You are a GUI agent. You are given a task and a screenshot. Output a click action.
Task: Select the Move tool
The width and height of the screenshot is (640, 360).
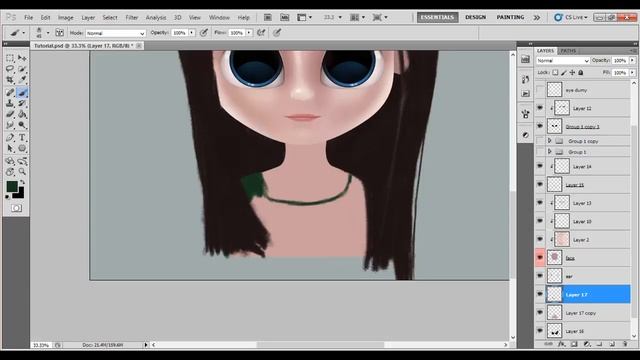tap(22, 58)
